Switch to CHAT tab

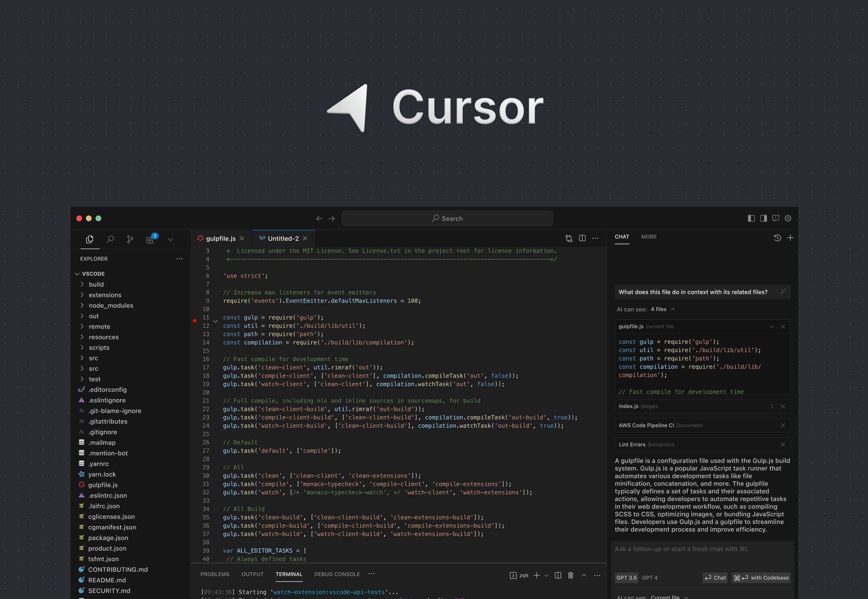tap(622, 236)
